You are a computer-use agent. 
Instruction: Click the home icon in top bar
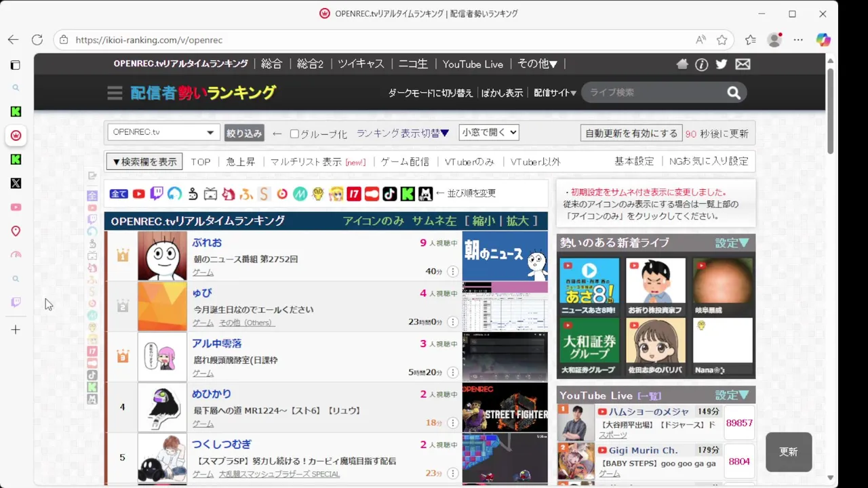tap(682, 64)
